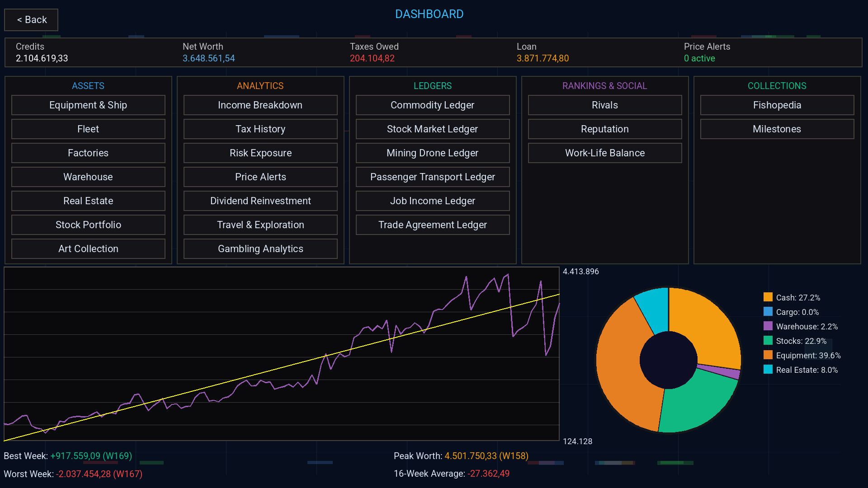Open Work-Life Balance

[605, 153]
